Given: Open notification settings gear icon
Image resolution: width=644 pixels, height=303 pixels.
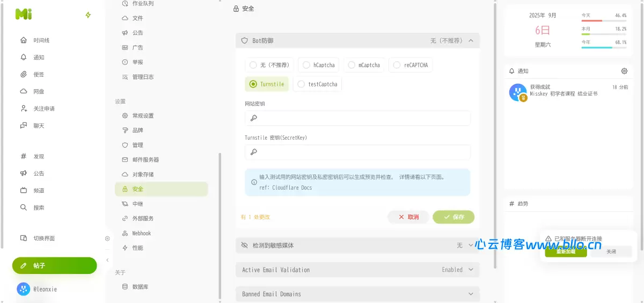Looking at the screenshot, I should coord(624,71).
